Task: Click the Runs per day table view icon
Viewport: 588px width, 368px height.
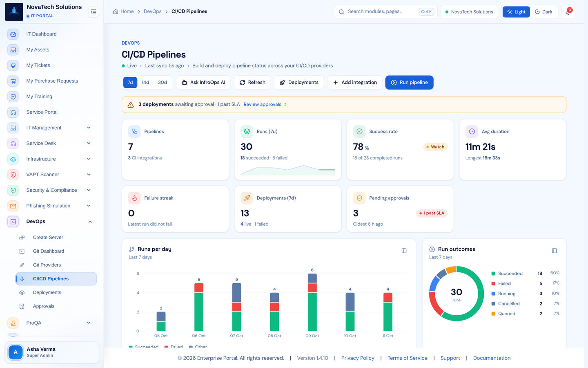Action: (x=404, y=251)
